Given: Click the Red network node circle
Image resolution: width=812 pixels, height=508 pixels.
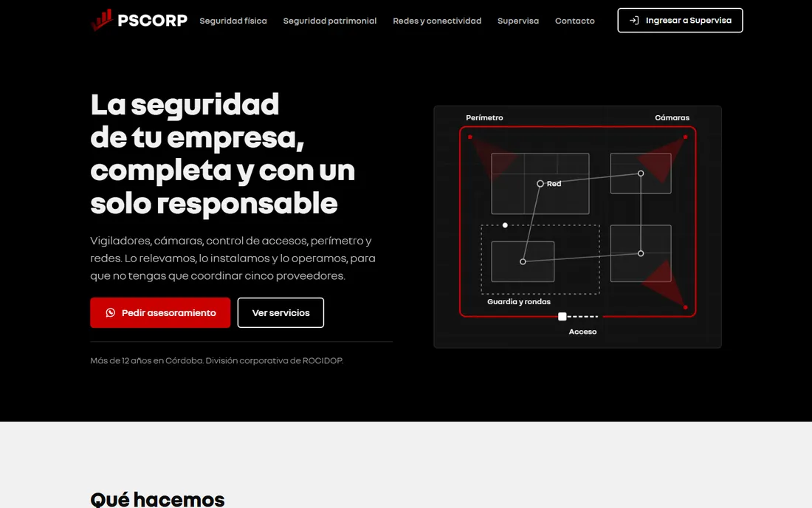Looking at the screenshot, I should pos(540,184).
